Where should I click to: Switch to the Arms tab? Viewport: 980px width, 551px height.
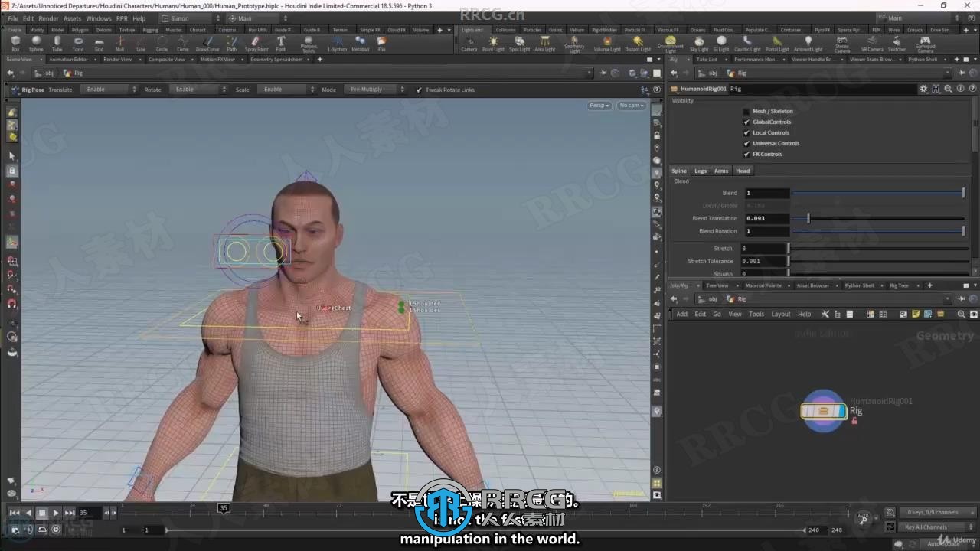point(721,171)
